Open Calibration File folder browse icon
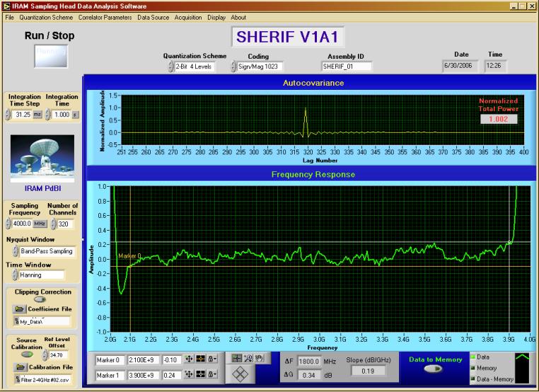Viewport: 539px width, 392px height. coord(21,367)
